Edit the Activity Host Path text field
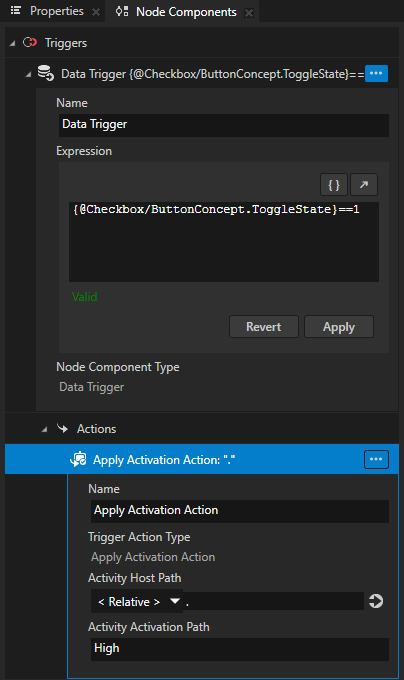Image resolution: width=404 pixels, height=680 pixels. (x=273, y=601)
